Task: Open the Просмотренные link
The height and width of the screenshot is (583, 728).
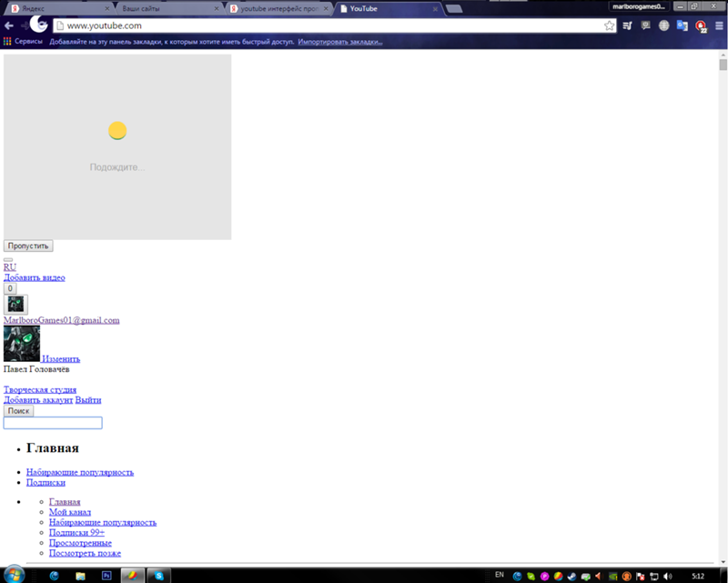Action: pos(80,543)
